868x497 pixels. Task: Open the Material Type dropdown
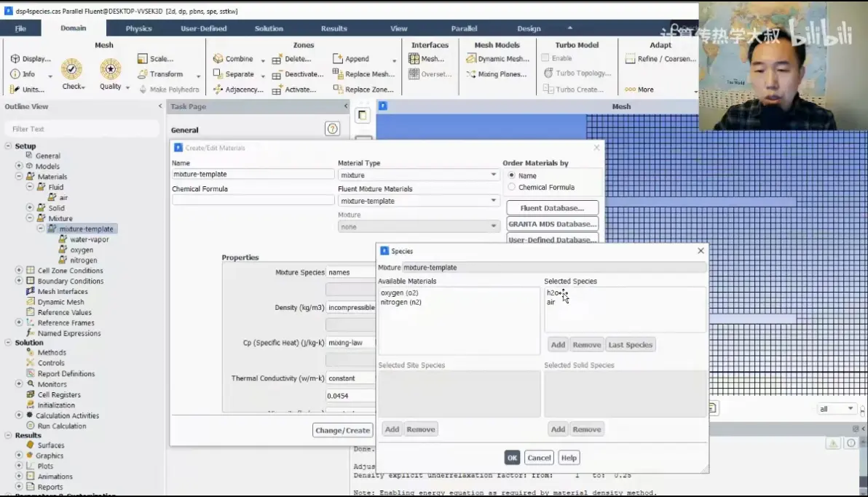418,175
